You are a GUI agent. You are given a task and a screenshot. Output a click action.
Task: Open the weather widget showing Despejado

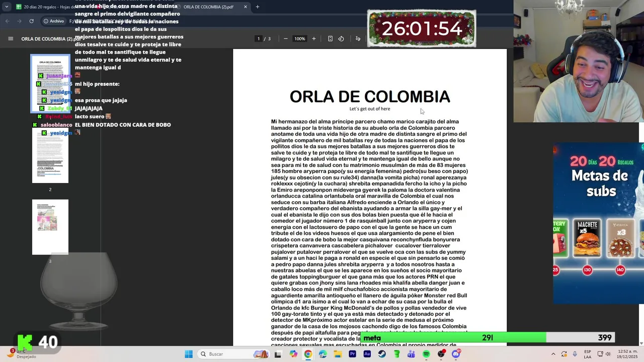tap(20, 354)
